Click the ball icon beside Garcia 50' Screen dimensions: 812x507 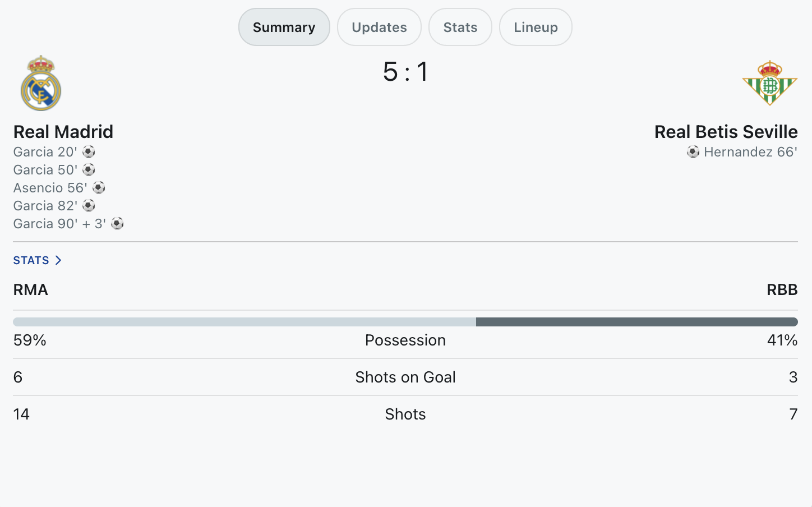pos(89,170)
